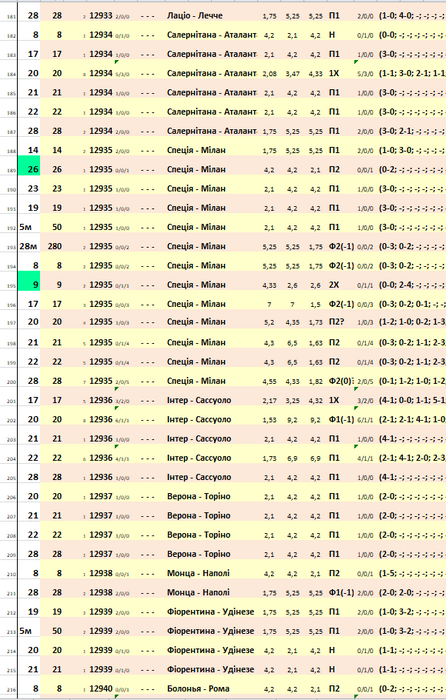Click the '- - -' cell in row 193
This screenshot has height=700, width=446.
(x=148, y=247)
